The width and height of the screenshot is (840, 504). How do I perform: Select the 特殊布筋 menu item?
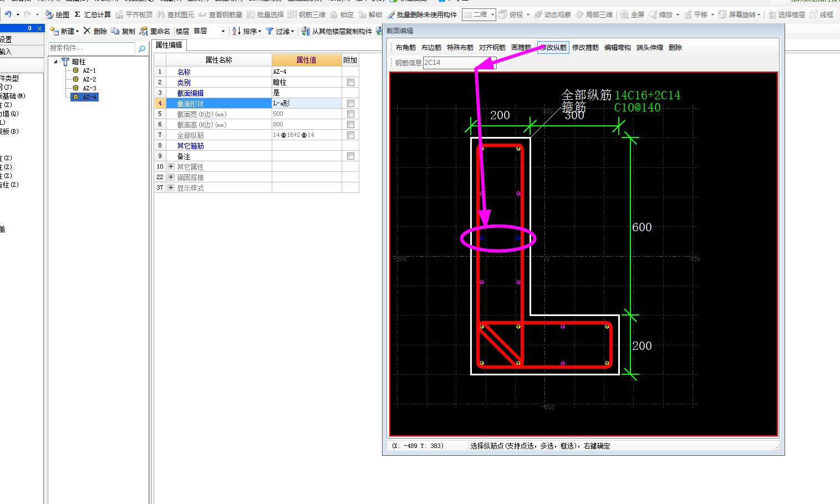pos(460,48)
